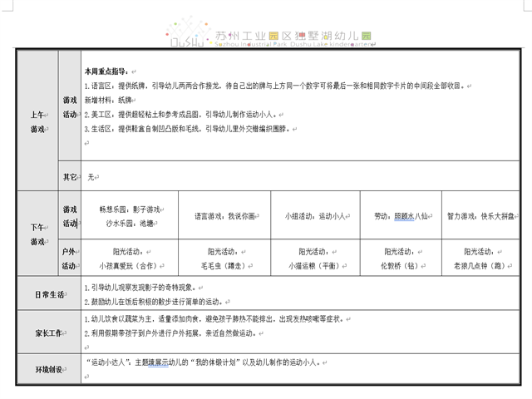
Task: Click the text 老狼几点钟（跑）
Action: tap(480, 266)
